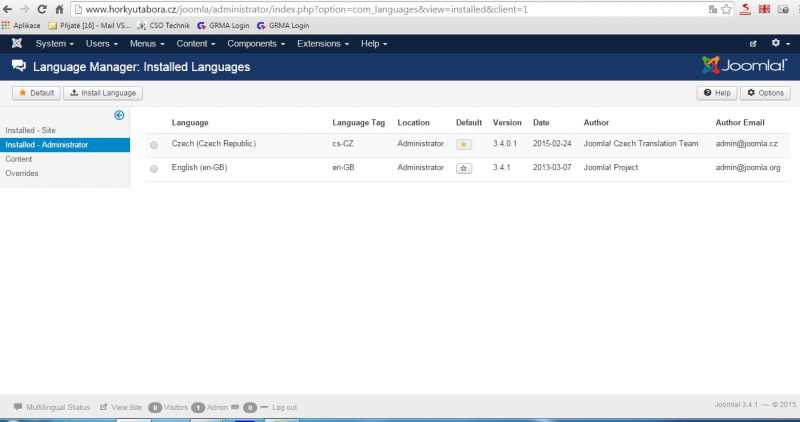This screenshot has width=800, height=422.
Task: Bookmark page with the star icon
Action: click(x=727, y=9)
